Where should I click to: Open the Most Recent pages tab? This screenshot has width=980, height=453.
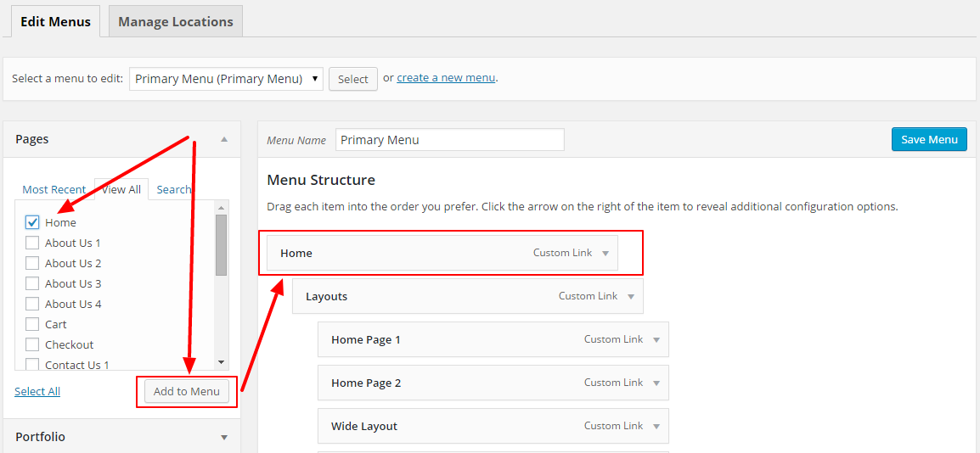54,189
